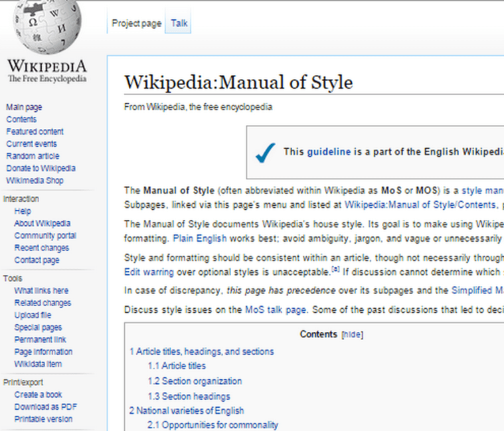The width and height of the screenshot is (504, 431).
Task: Click the Edit warring link
Action: pyautogui.click(x=147, y=272)
